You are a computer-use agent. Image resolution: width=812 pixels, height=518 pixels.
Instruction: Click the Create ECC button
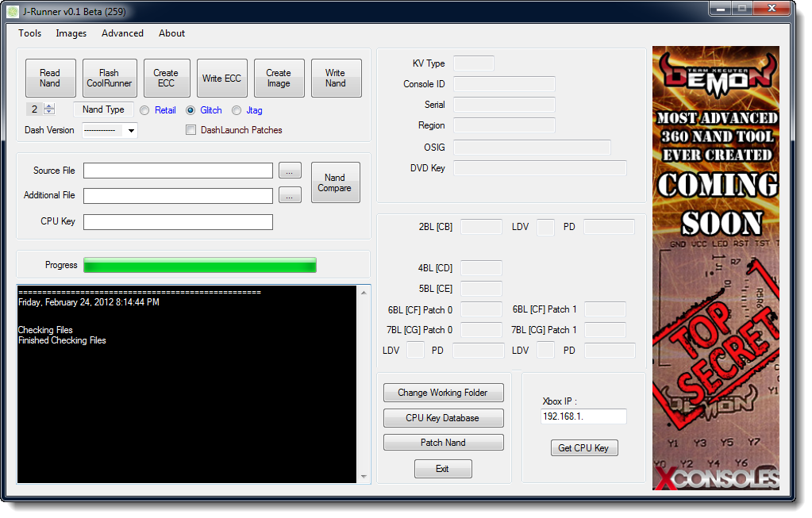(x=166, y=79)
